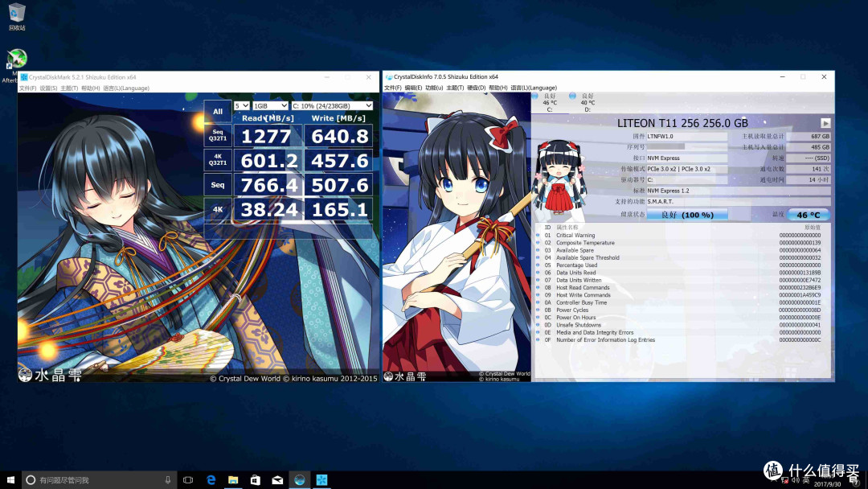Open the 功能(u) menu in CrystalDiskInfo
868x489 pixels.
[435, 88]
